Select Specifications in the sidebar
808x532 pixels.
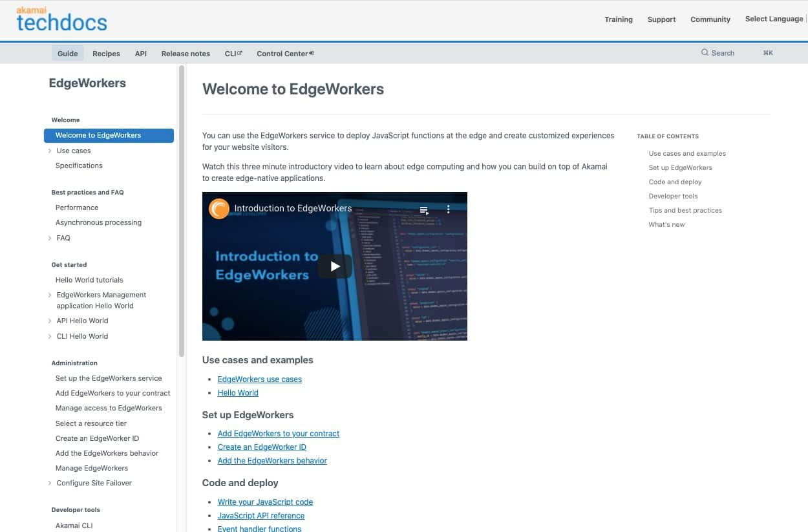pos(79,165)
